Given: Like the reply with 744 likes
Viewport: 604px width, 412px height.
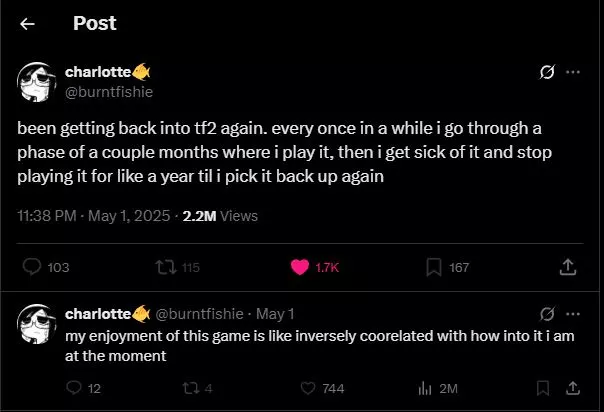Looking at the screenshot, I should [308, 388].
